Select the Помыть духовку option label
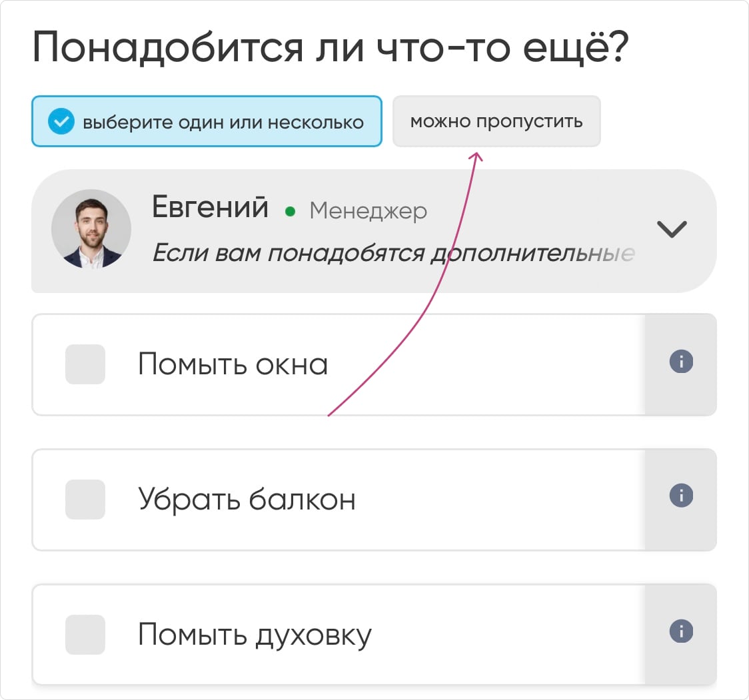 255,635
